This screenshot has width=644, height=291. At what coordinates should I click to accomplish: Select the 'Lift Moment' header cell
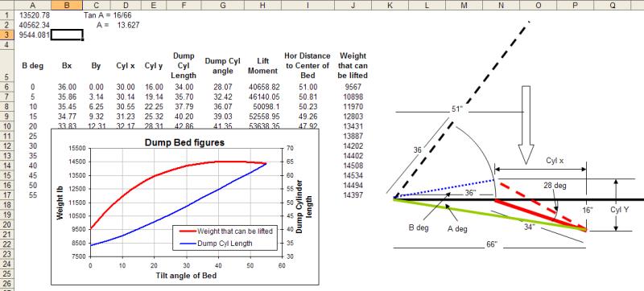coord(263,66)
